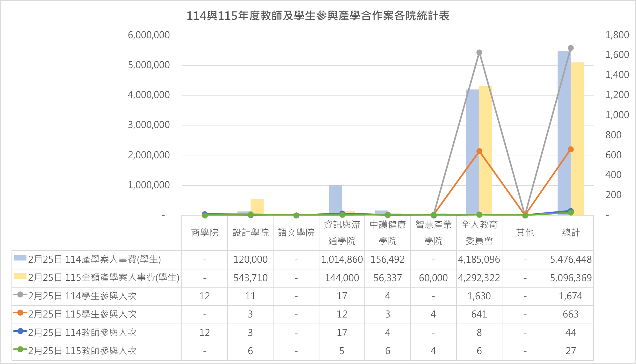Click the 6,000,000 left axis label
This screenshot has height=364, width=636.
(149, 35)
